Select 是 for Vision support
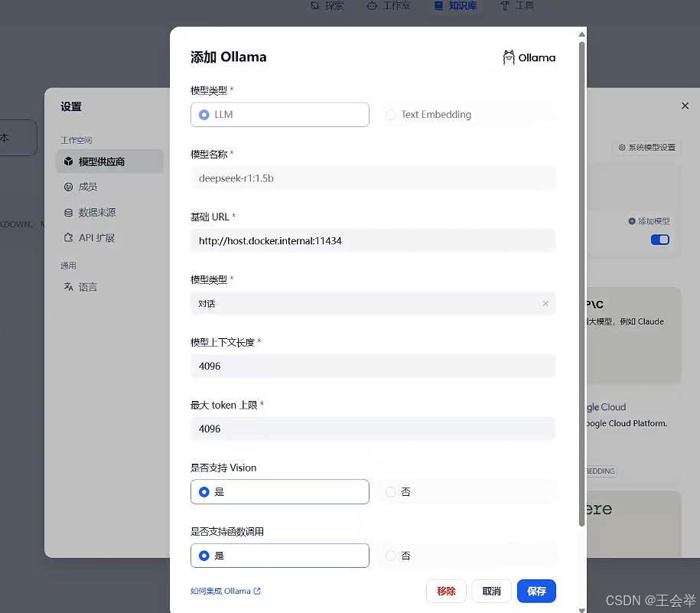 [x=279, y=492]
